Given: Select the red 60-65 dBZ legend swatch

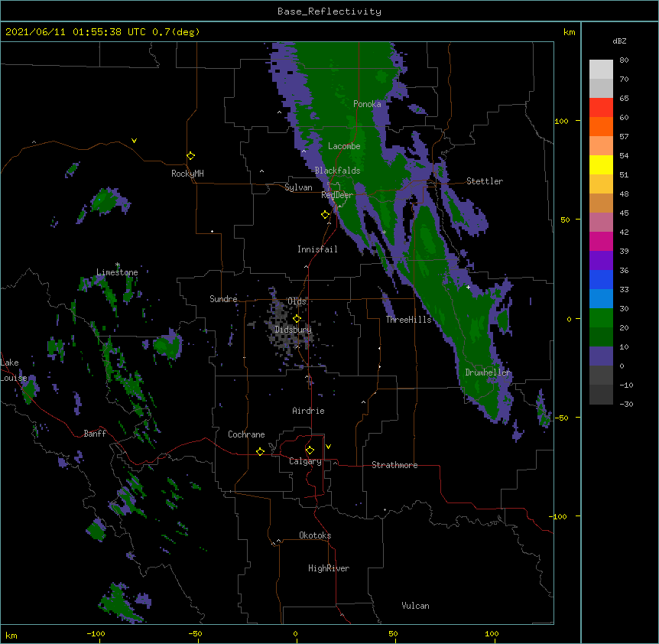Looking at the screenshot, I should click(x=601, y=108).
